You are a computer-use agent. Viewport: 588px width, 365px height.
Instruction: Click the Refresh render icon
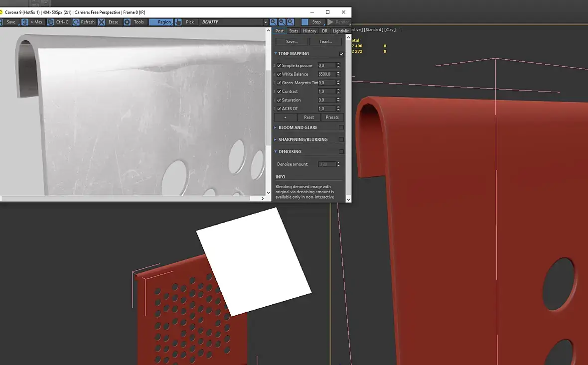[76, 22]
